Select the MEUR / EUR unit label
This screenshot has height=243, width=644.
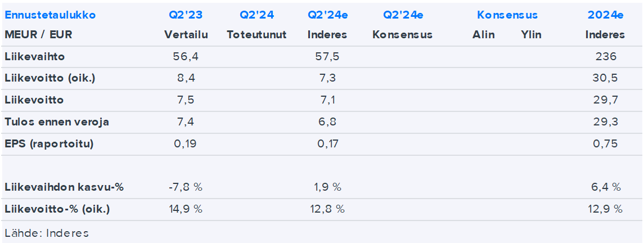tap(38, 35)
